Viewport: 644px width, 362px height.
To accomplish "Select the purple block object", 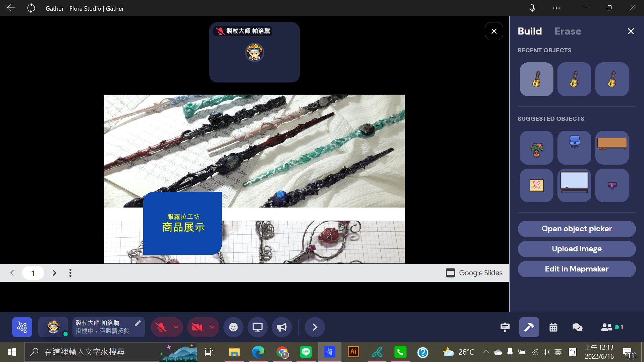I will click(612, 185).
